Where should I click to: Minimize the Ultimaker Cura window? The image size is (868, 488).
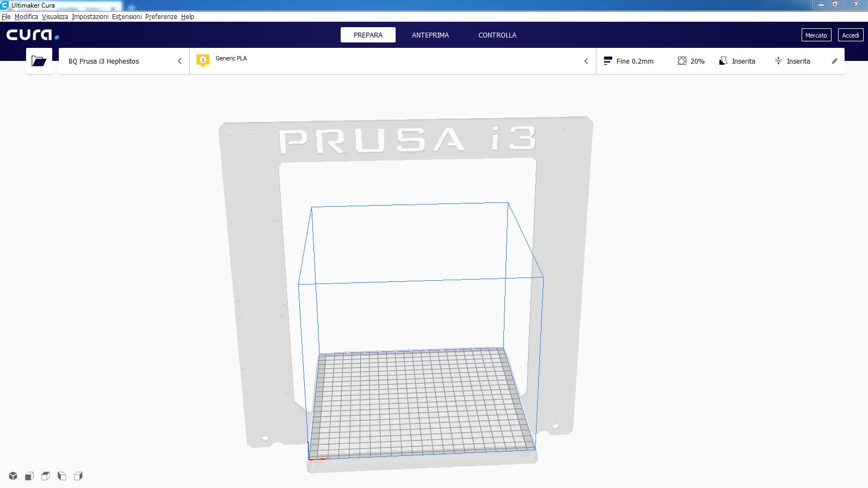pos(821,4)
